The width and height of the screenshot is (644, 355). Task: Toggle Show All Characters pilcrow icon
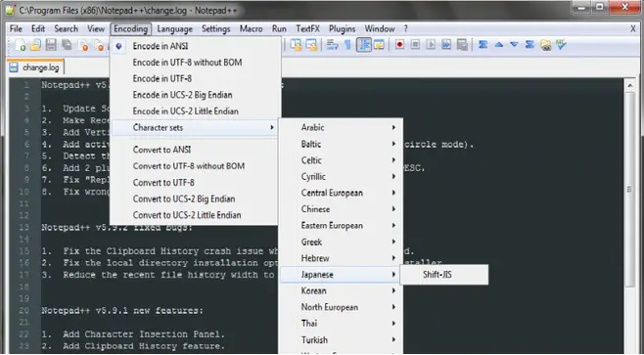[347, 45]
